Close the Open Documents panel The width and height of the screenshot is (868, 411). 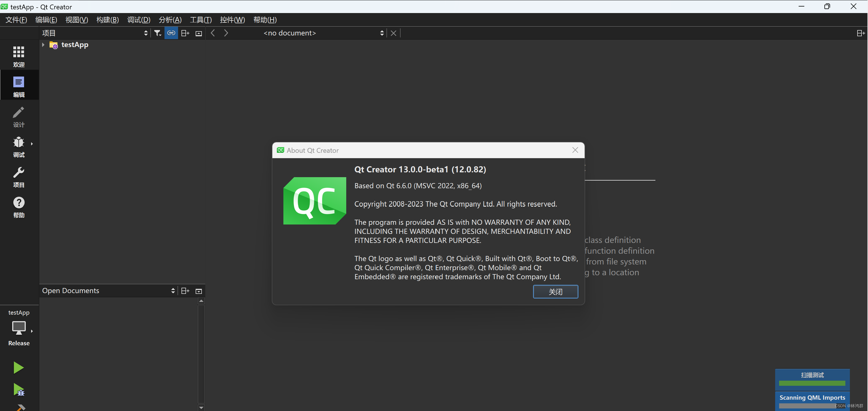(199, 291)
